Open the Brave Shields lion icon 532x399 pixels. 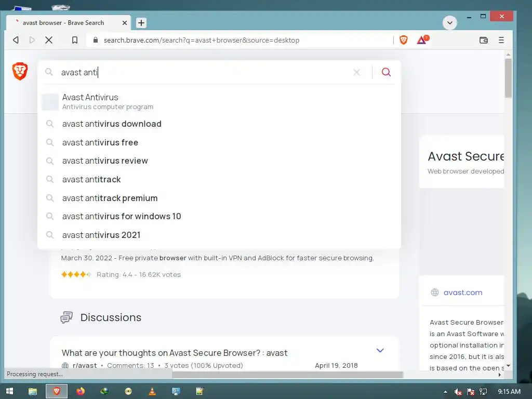pyautogui.click(x=403, y=40)
